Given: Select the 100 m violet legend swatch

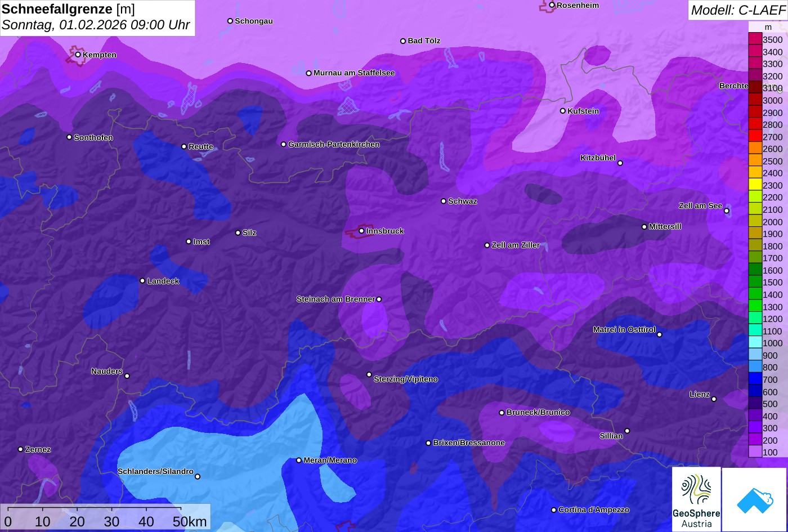Looking at the screenshot, I should click(x=755, y=452).
